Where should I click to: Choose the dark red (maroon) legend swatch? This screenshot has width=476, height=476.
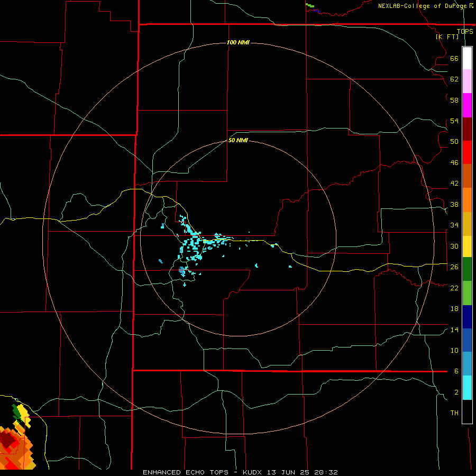click(467, 129)
